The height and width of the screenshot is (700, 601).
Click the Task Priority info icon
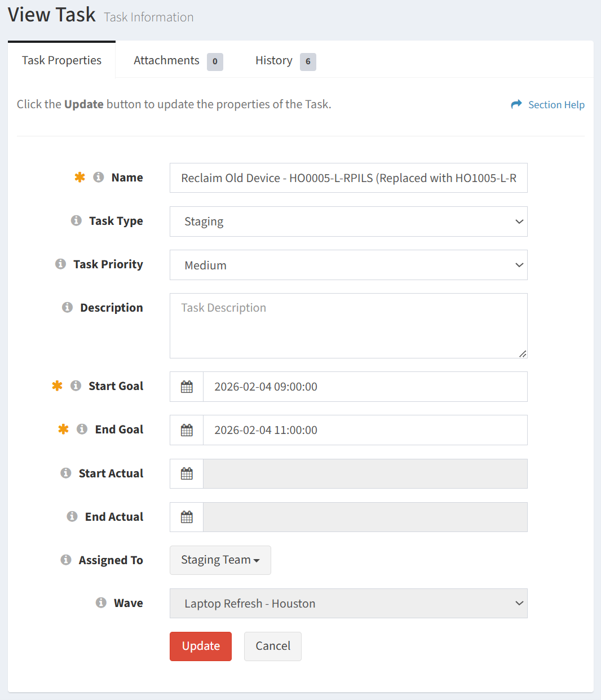pos(60,264)
